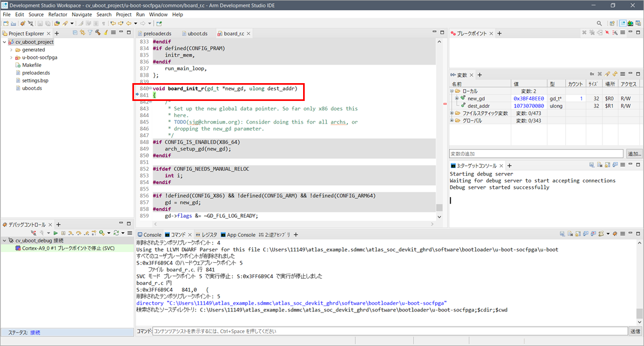Open the refresh-sync dropdown arrow in debug control
Screen dimensions: 644x346
(x=123, y=233)
